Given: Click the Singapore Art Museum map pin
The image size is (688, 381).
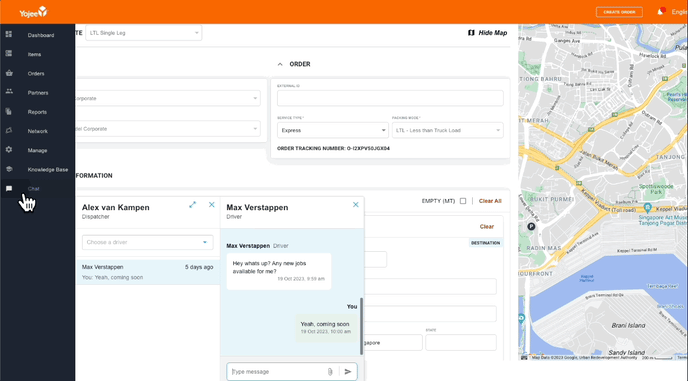Looking at the screenshot, I should click(648, 207).
